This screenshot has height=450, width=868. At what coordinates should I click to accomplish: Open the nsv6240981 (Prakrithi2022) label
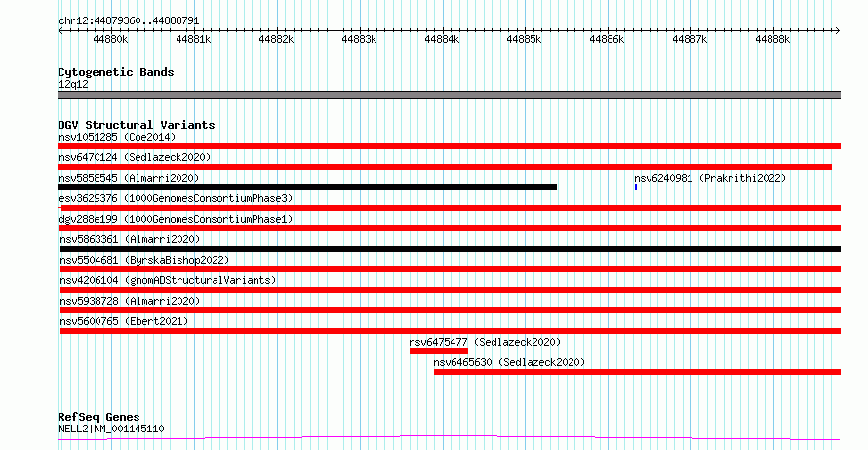[x=710, y=178]
